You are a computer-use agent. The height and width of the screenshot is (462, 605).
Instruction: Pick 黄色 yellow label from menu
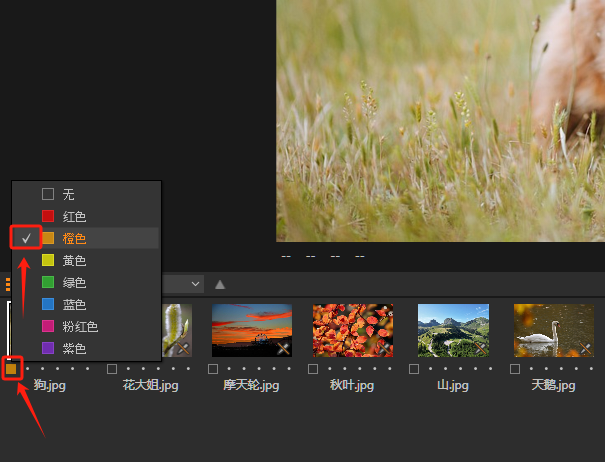(x=86, y=261)
